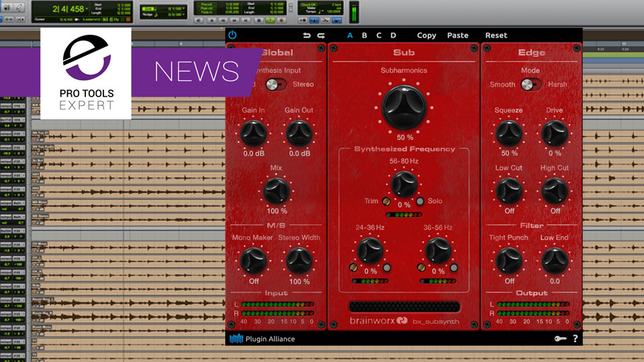644x362 pixels.
Task: Click the Mix 100 % value
Action: [277, 211]
